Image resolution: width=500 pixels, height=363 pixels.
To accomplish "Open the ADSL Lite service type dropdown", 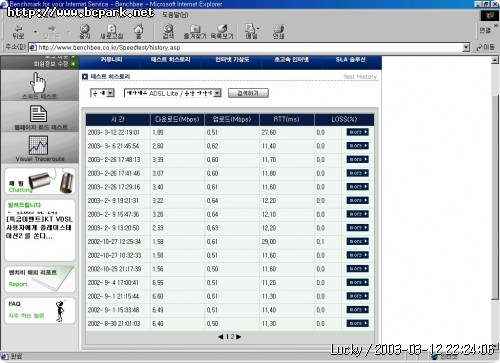I will (x=172, y=93).
